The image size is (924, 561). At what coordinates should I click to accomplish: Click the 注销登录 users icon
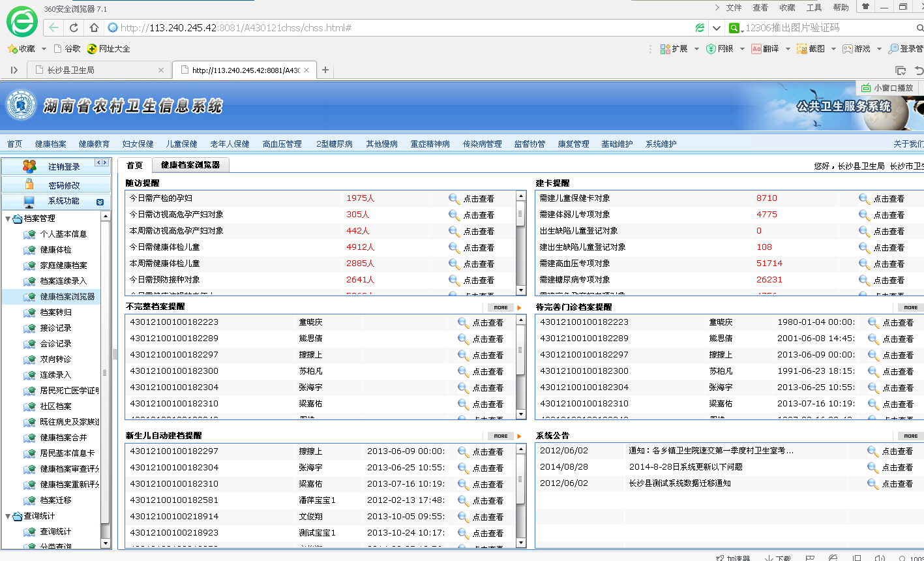point(29,166)
